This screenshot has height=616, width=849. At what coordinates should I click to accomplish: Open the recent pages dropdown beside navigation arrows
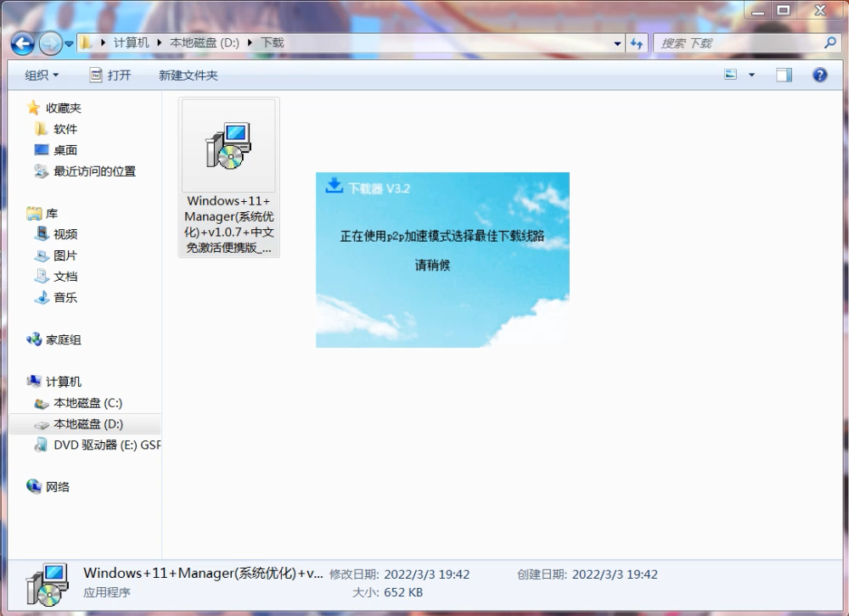[x=69, y=44]
